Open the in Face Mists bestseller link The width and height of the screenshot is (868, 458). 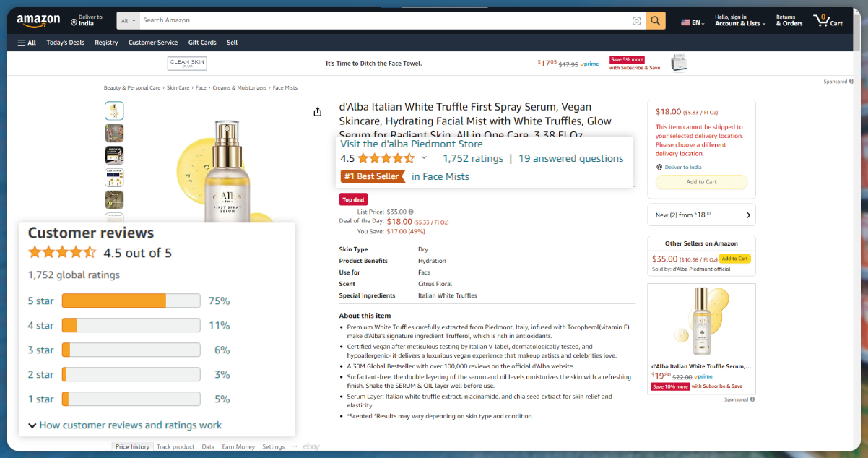tap(440, 176)
